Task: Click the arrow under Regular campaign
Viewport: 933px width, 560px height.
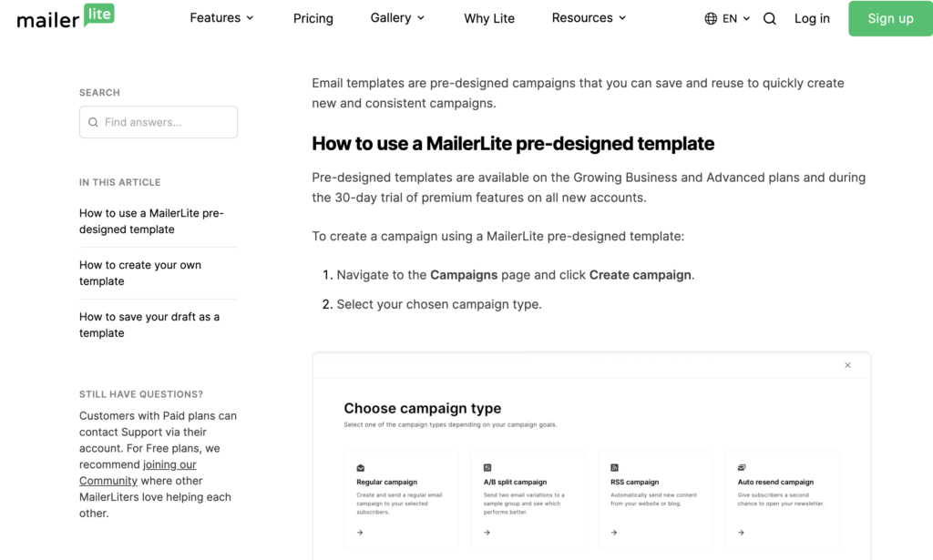Action: point(361,533)
